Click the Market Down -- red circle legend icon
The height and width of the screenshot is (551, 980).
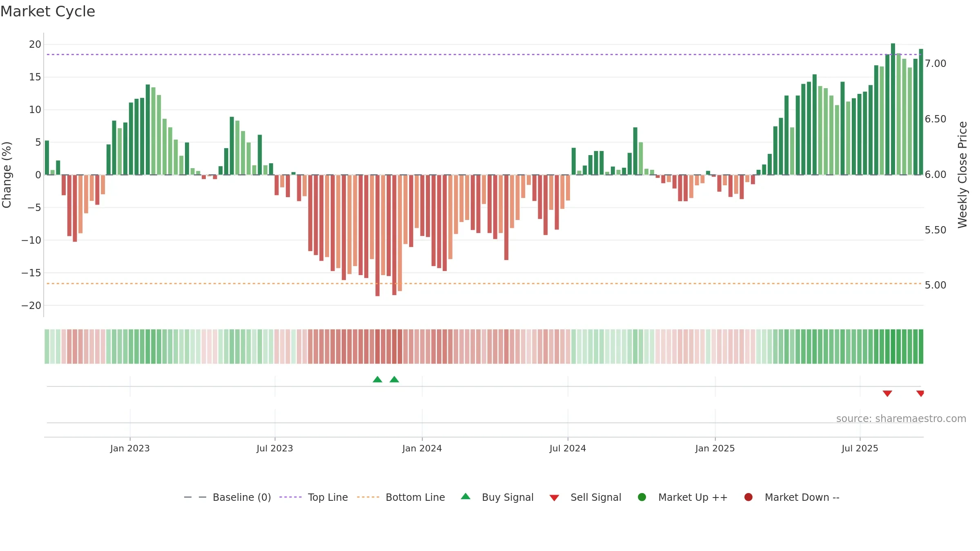coord(748,497)
